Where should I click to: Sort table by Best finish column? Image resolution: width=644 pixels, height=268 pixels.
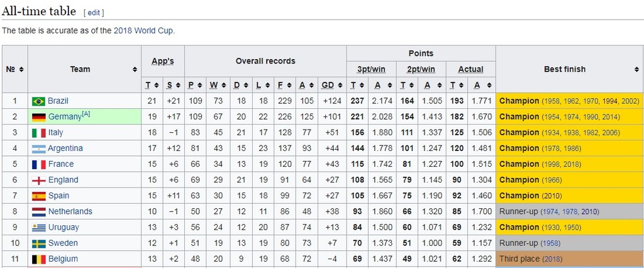(636, 69)
